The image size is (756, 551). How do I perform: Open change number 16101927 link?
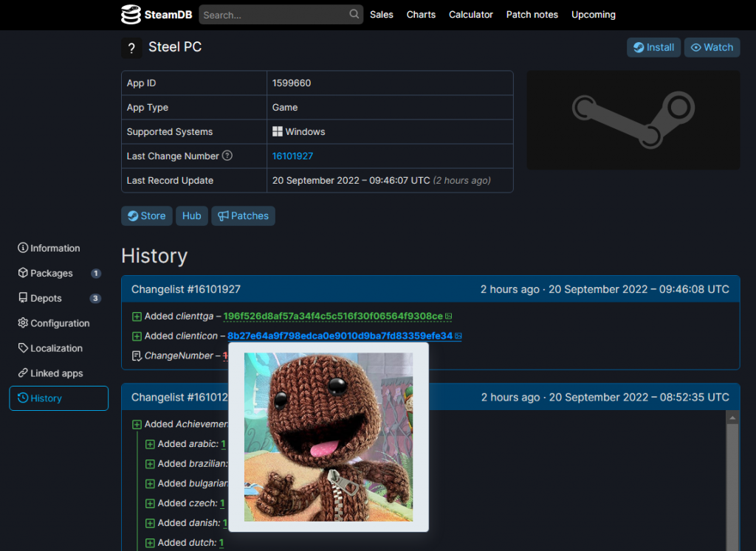click(292, 156)
